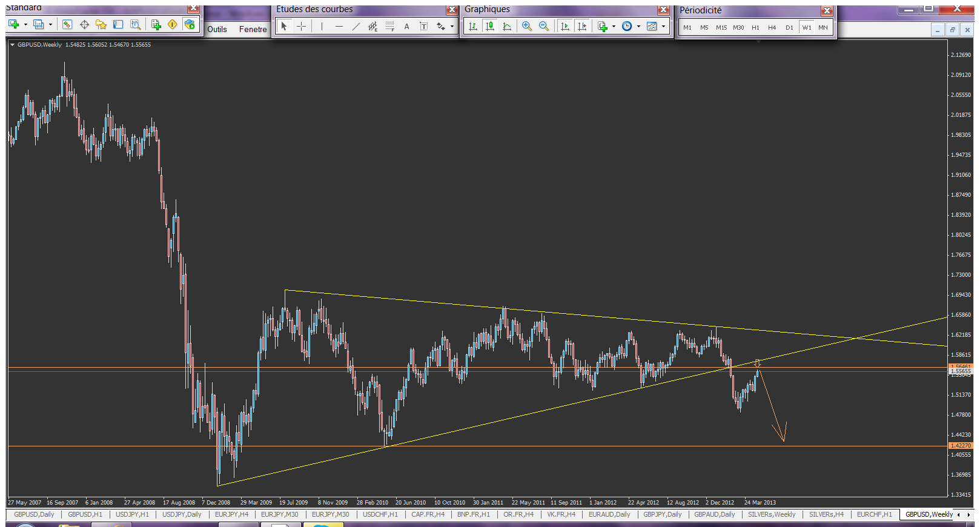Switch to the EURAUD,Daily chart tab
This screenshot has width=980, height=527.
[609, 514]
